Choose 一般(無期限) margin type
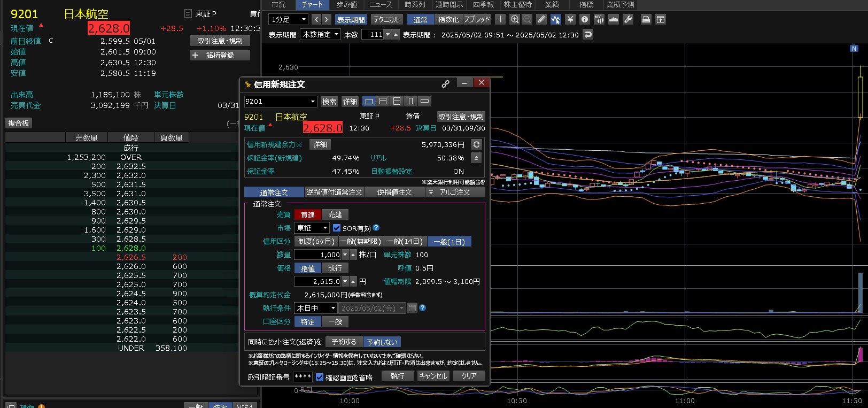 pos(361,241)
